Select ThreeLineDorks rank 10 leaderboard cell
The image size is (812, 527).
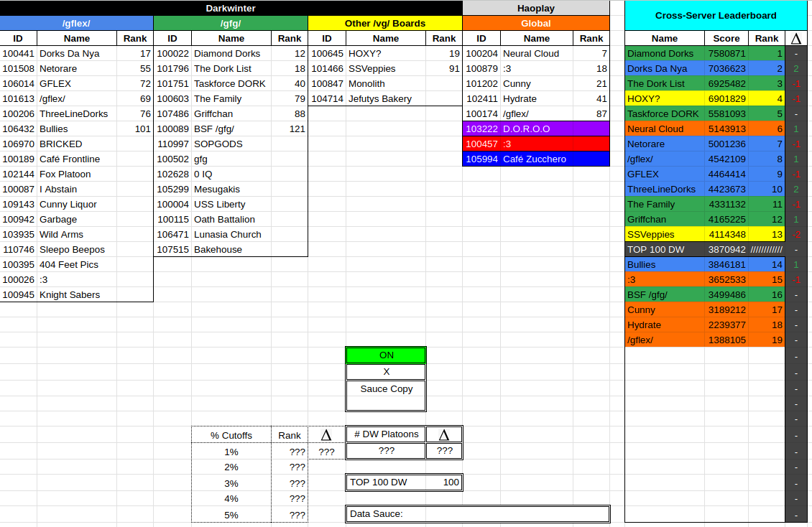[767, 190]
